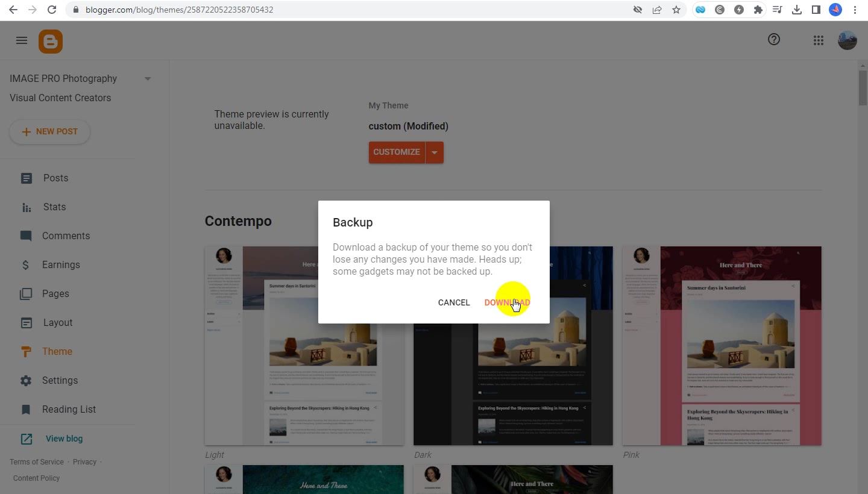The height and width of the screenshot is (494, 868).
Task: Open the Google apps grid
Action: tap(818, 40)
